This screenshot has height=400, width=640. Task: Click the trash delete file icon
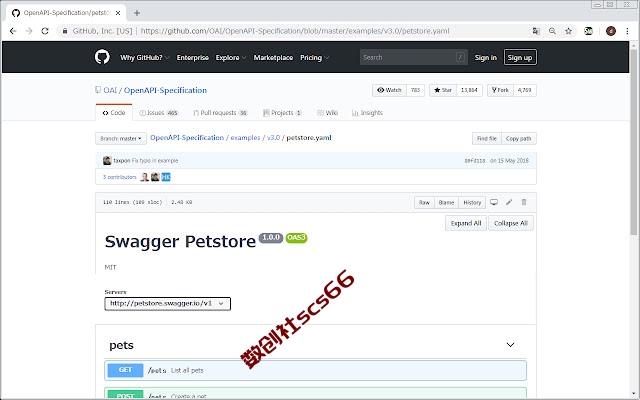click(524, 202)
